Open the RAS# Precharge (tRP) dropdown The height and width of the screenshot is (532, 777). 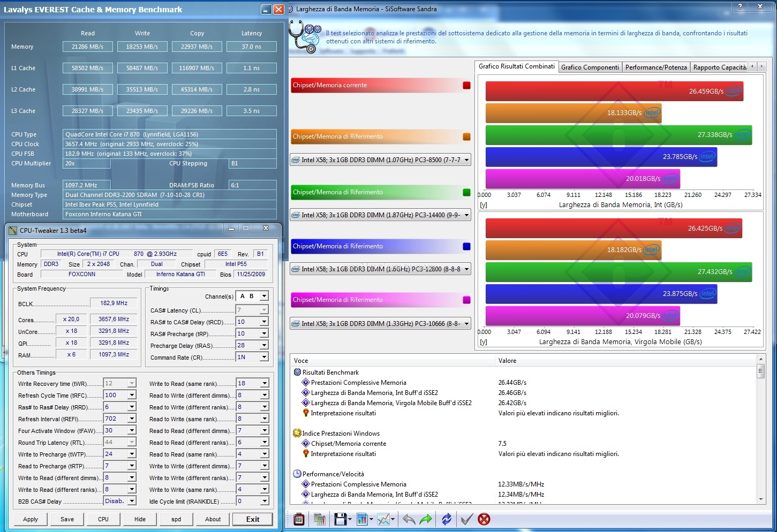pyautogui.click(x=264, y=333)
